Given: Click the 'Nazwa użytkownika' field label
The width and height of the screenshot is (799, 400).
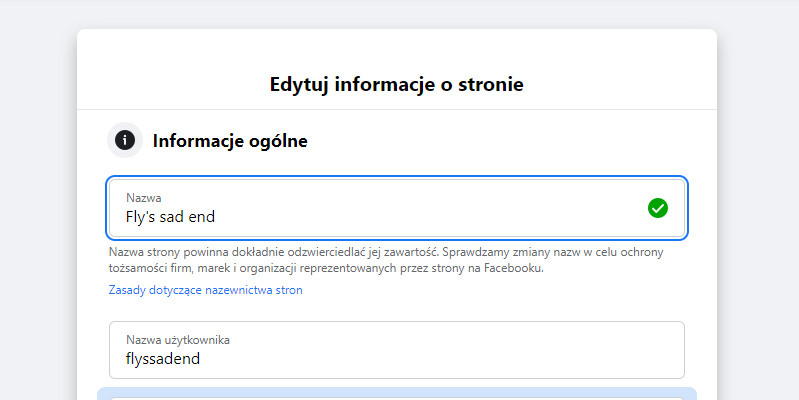Looking at the screenshot, I should click(178, 340).
